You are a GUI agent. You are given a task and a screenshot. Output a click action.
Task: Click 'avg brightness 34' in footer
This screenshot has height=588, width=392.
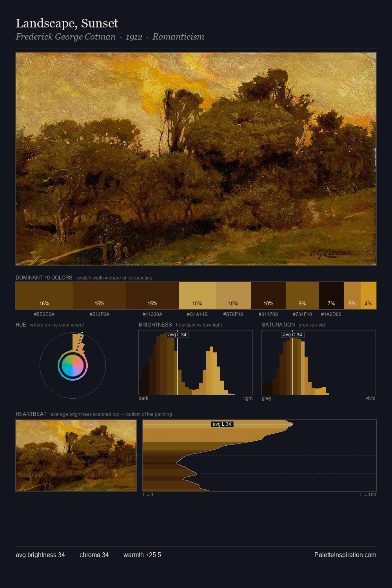pos(40,555)
